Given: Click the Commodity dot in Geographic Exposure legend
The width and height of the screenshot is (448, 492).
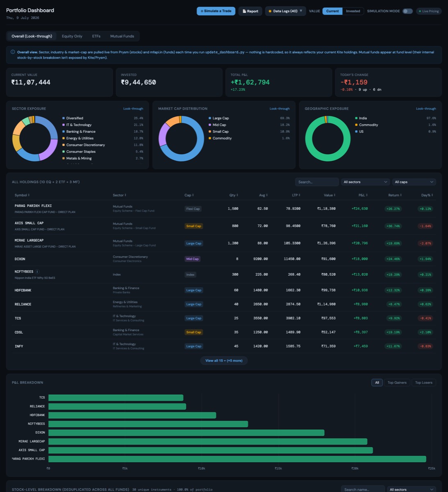Looking at the screenshot, I should 356,125.
